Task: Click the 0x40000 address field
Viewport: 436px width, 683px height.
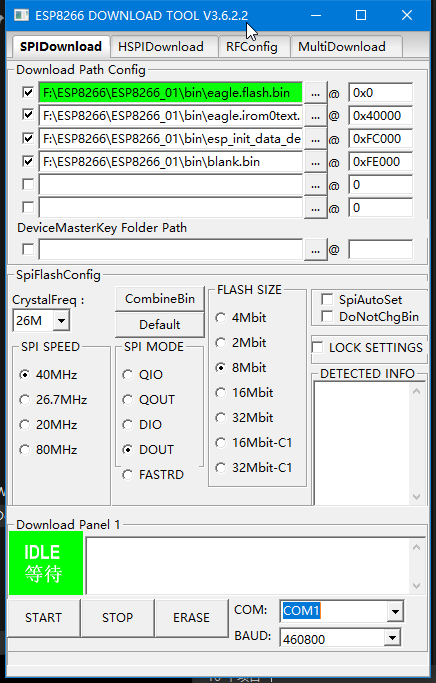Action: point(380,116)
